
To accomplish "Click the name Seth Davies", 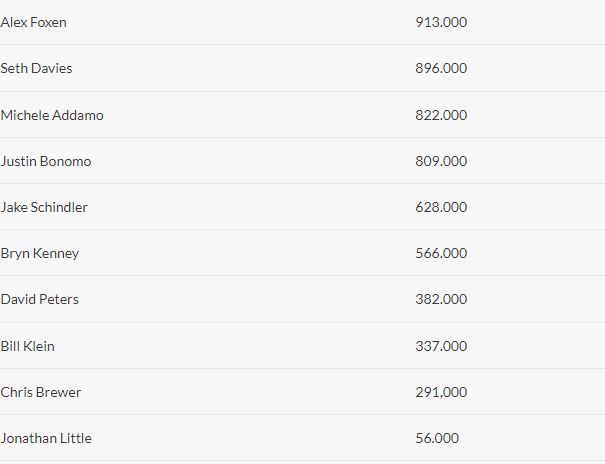I will [x=36, y=68].
